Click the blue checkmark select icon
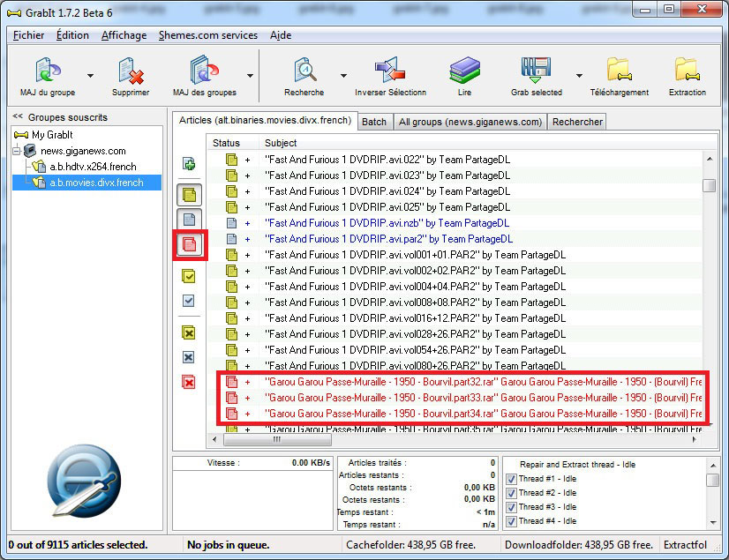Image resolution: width=729 pixels, height=560 pixels. point(188,301)
